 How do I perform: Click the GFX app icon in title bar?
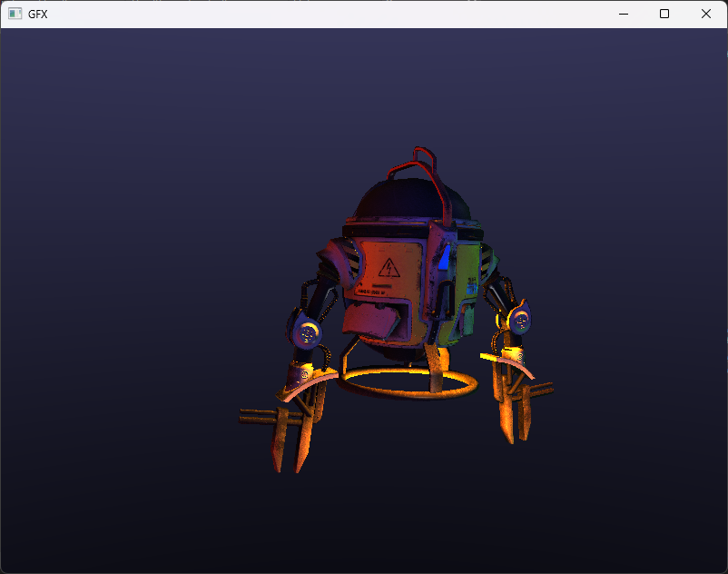[x=15, y=14]
